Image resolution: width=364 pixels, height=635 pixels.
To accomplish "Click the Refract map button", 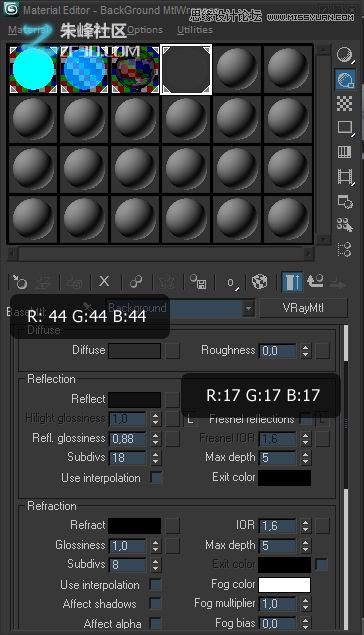I will coord(172,526).
